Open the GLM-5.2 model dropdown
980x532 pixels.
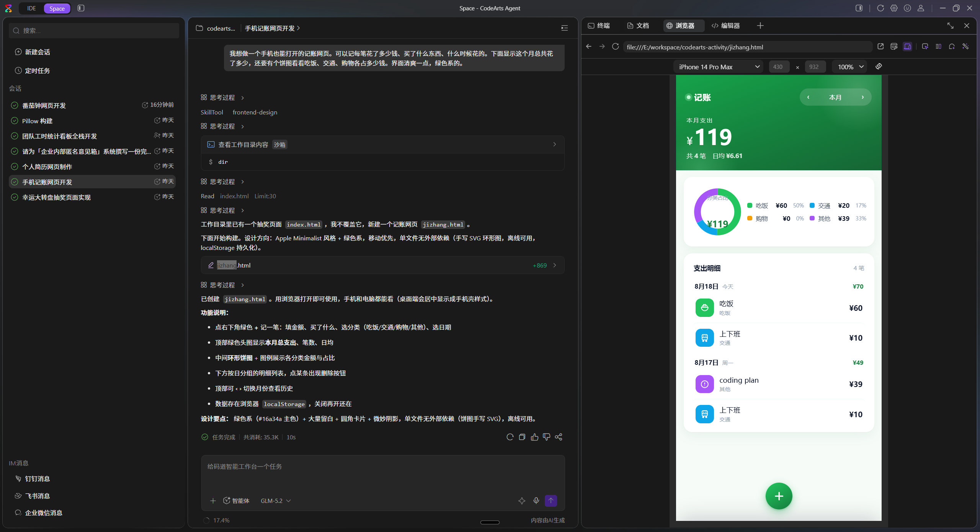(276, 501)
